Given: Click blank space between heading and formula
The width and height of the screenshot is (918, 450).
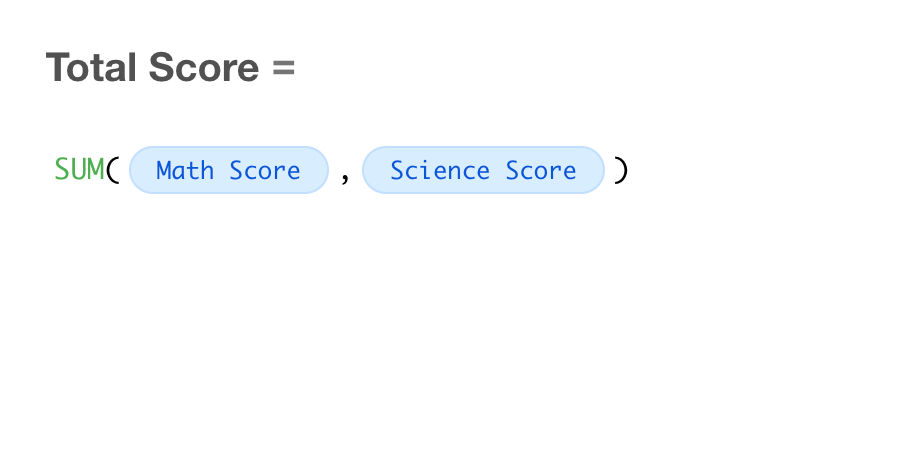Looking at the screenshot, I should coord(459,115).
